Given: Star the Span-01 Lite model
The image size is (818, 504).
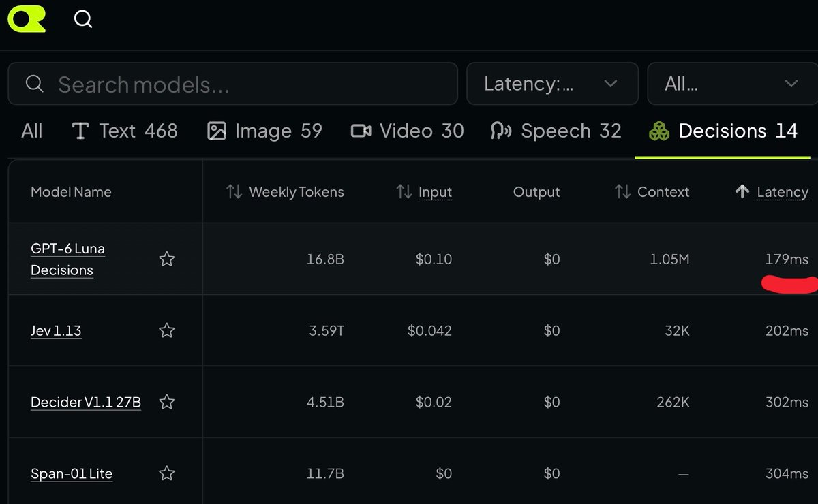Looking at the screenshot, I should 166,473.
